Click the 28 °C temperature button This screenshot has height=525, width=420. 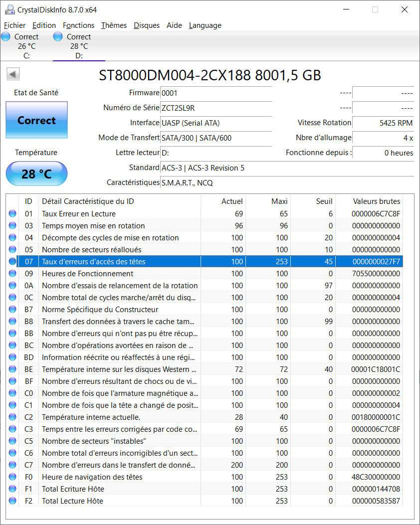pyautogui.click(x=36, y=174)
